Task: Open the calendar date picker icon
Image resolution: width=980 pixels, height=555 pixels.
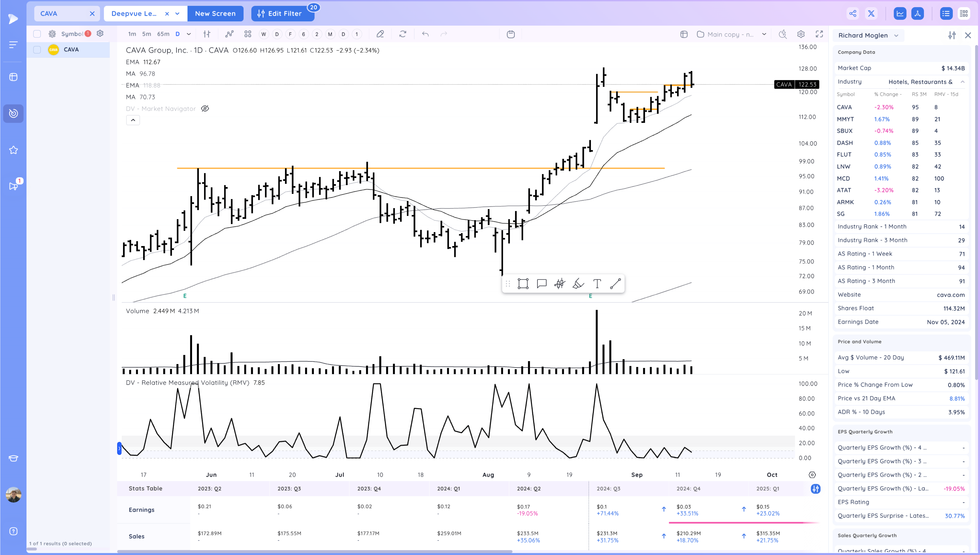Action: point(511,34)
